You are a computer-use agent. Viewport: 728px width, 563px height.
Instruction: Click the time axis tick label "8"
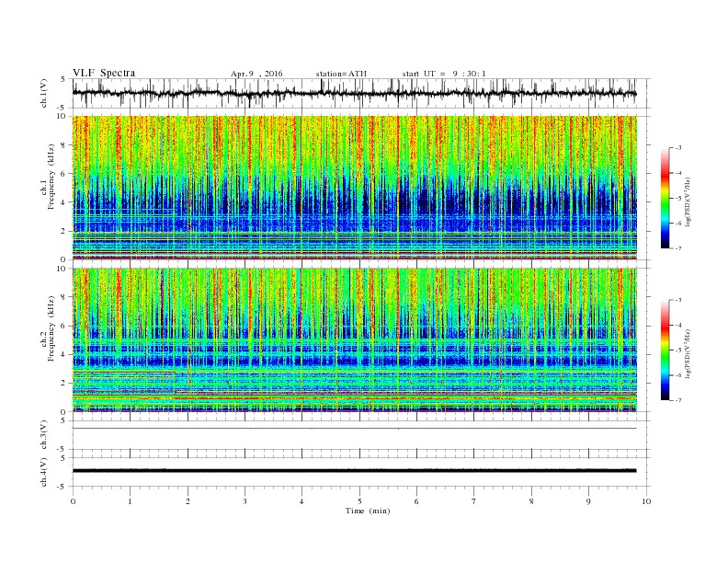[x=531, y=501]
